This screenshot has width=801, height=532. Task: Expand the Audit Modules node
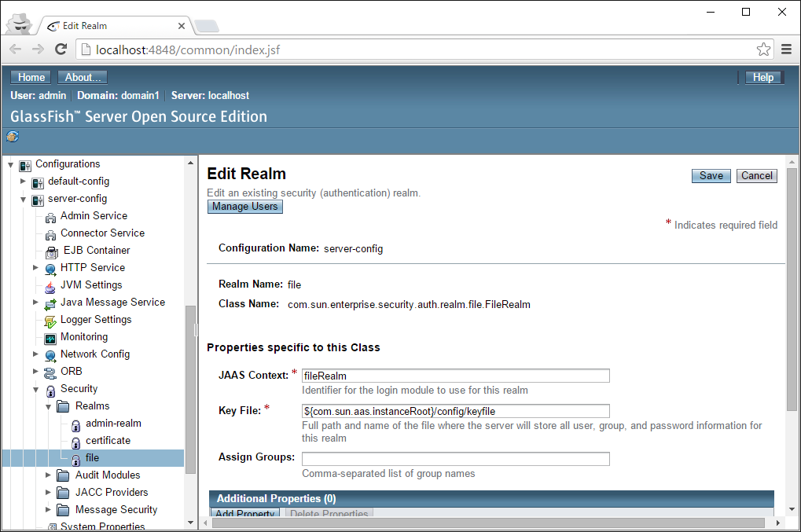[48, 475]
